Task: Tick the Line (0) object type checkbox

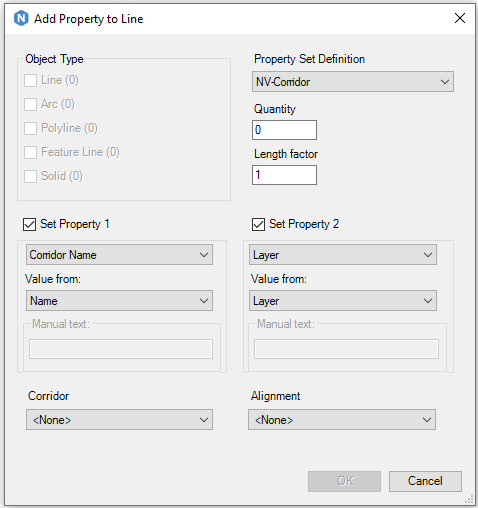Action: click(30, 80)
